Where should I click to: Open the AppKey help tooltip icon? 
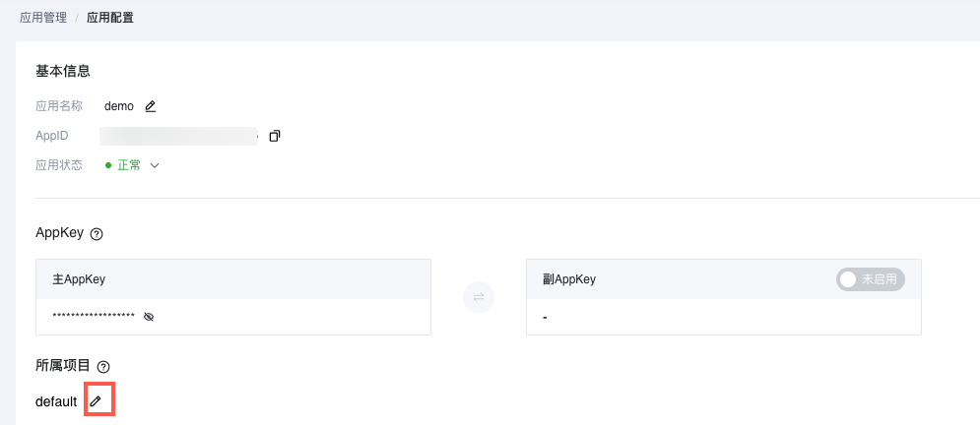[97, 234]
